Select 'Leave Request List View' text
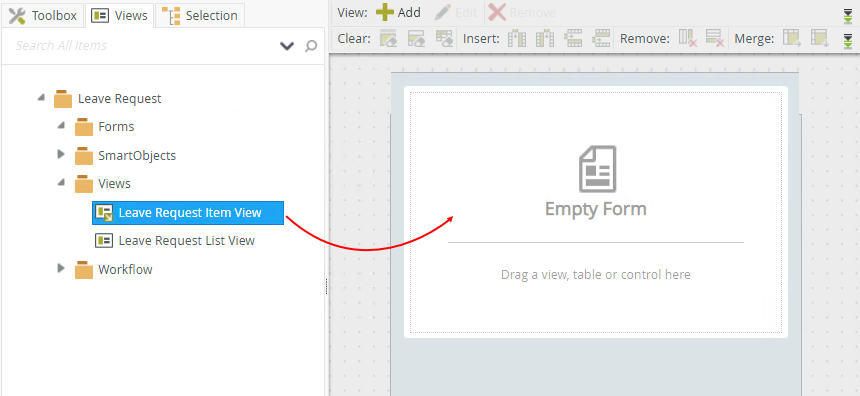The image size is (860, 396). click(x=186, y=241)
